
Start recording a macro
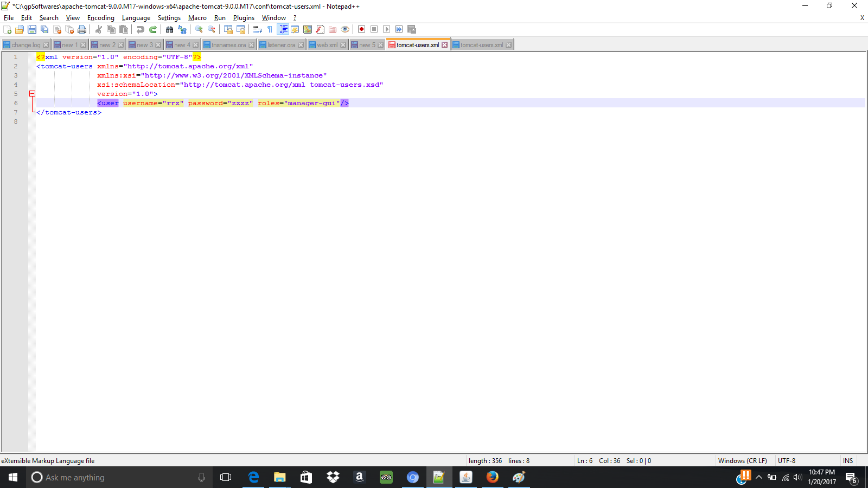point(361,29)
